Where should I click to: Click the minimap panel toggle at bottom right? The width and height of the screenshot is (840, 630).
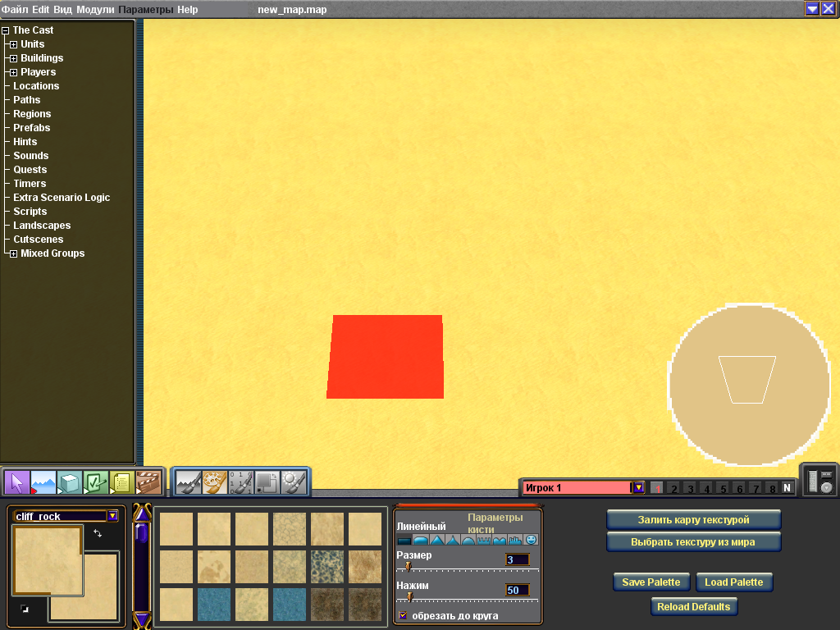click(819, 481)
